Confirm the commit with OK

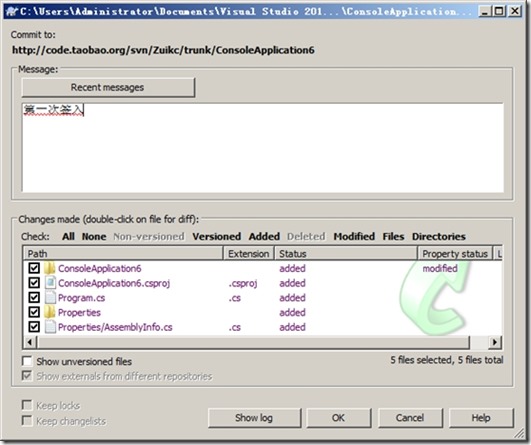339,418
